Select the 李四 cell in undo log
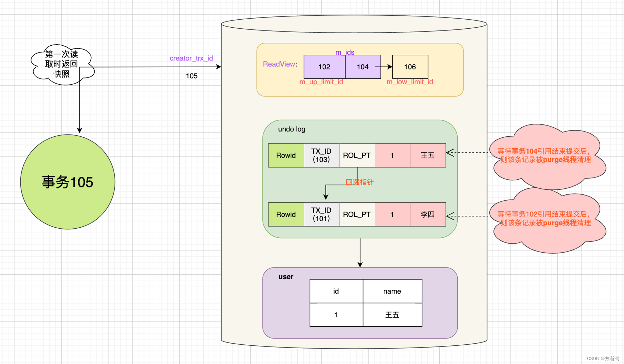Image resolution: width=624 pixels, height=364 pixels. [428, 214]
